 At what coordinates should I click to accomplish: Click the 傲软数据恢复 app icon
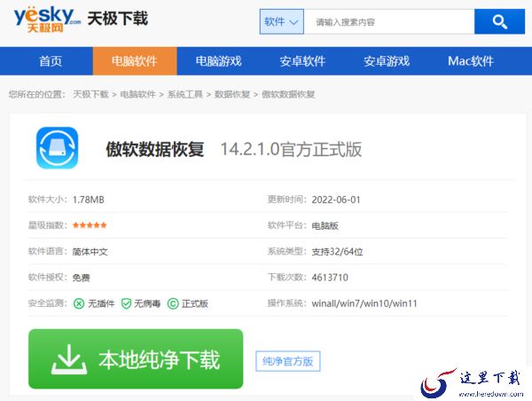[x=58, y=147]
